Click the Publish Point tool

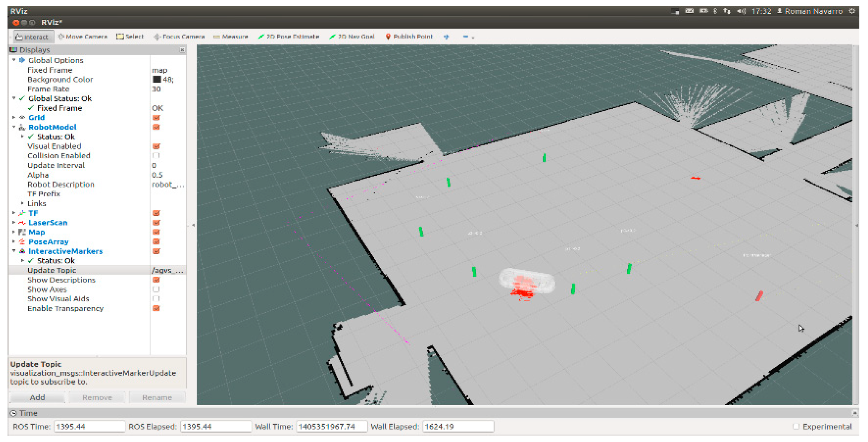409,37
